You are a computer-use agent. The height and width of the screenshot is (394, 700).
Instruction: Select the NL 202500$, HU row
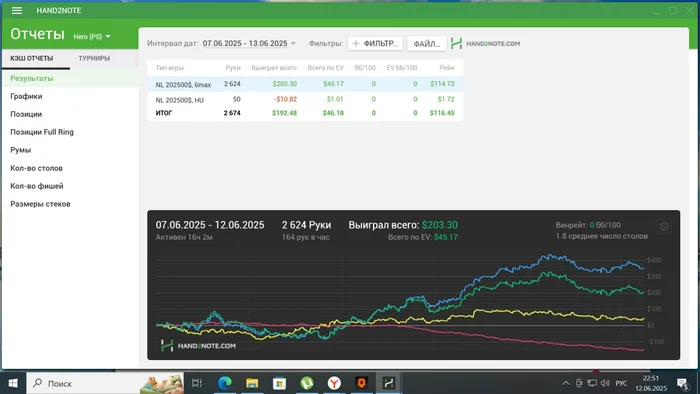click(x=305, y=100)
